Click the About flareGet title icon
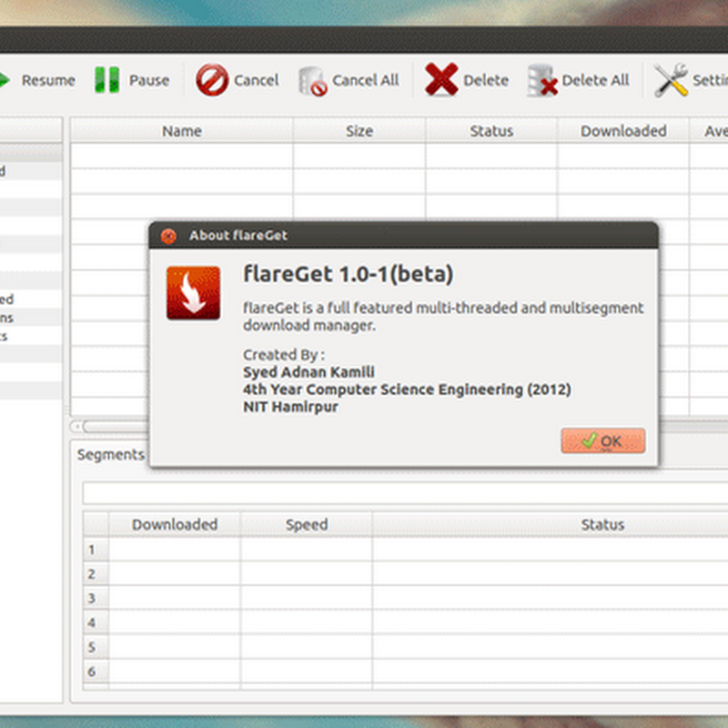 (168, 236)
